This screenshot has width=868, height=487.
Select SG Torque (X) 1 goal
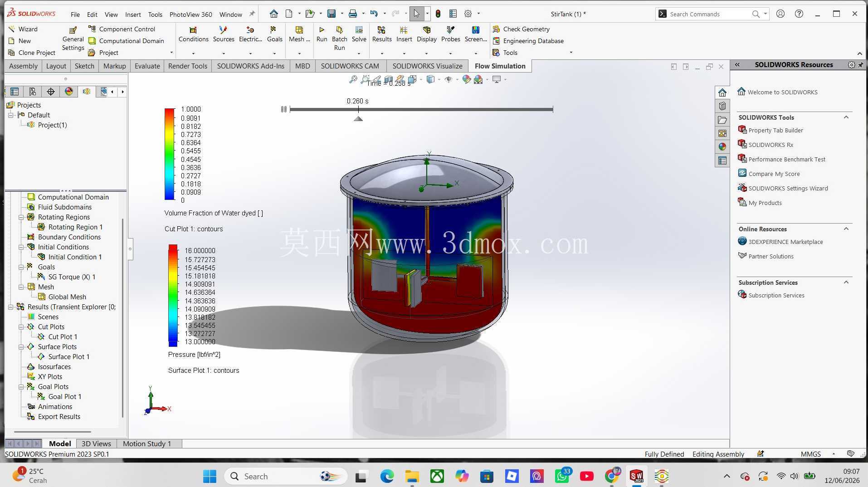(72, 277)
